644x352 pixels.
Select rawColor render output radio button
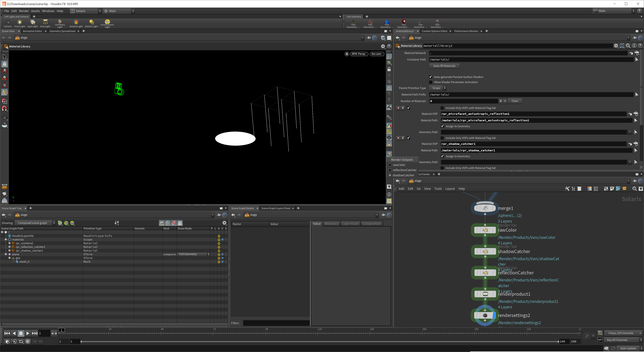point(390,165)
